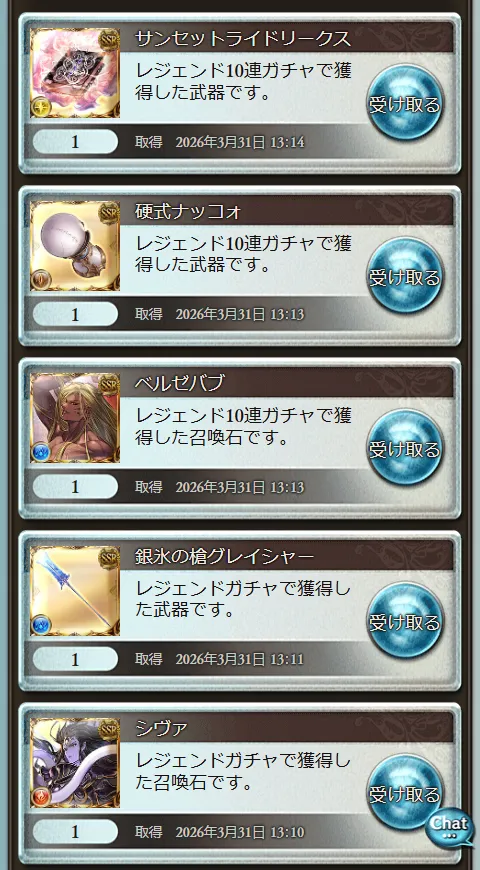Click earth element icon on 硬式ナッコォ
480x870 pixels.
[x=42, y=279]
